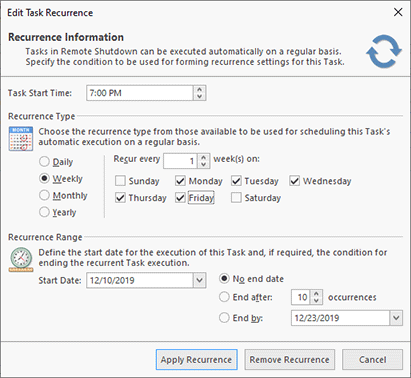The image size is (411, 378).
Task: Click the occurrences number field
Action: point(301,297)
